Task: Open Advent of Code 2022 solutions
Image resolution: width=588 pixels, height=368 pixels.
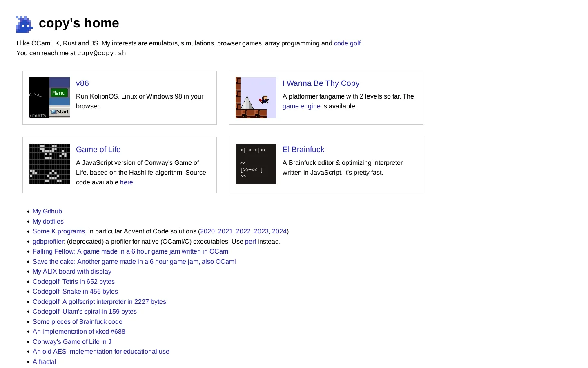Action: tap(243, 231)
